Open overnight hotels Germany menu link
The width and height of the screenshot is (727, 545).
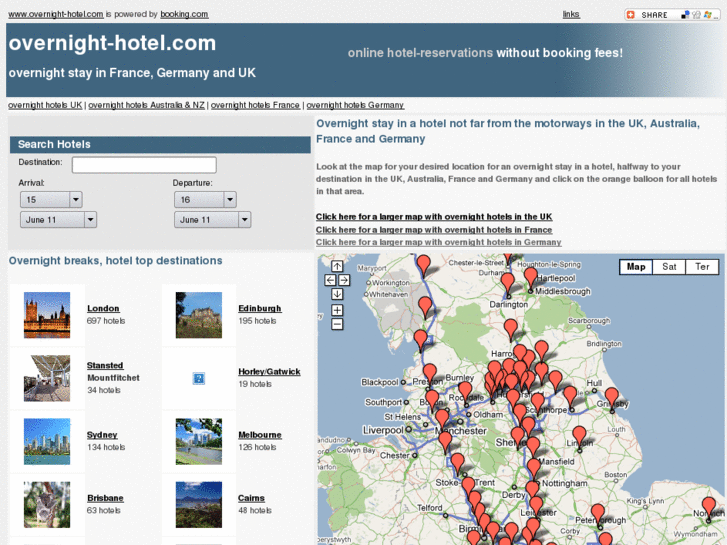click(x=355, y=105)
